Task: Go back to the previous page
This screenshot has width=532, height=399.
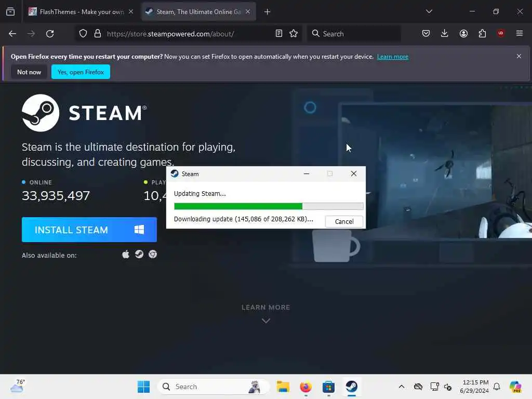Action: pyautogui.click(x=12, y=34)
